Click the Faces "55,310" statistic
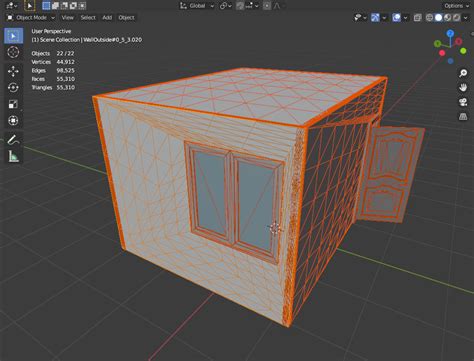Screen dimensions: 474x361 (65, 79)
